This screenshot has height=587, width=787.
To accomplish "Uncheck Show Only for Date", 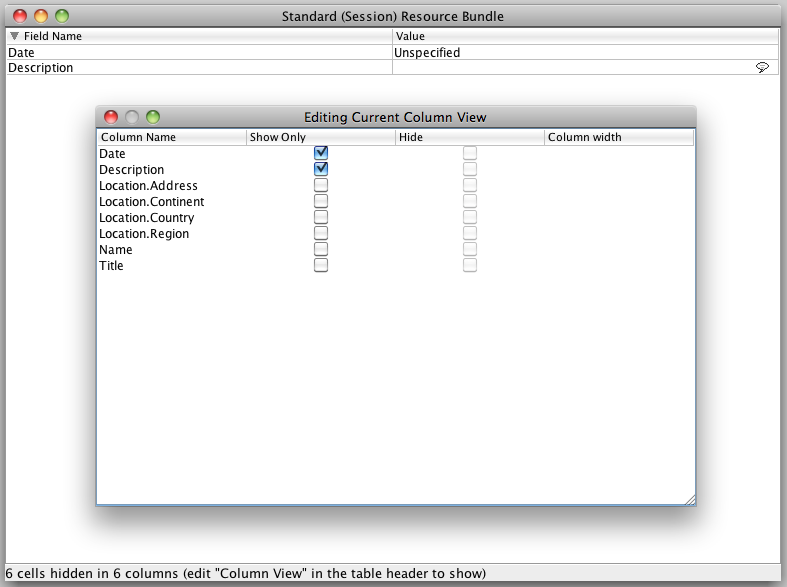I will coord(321,153).
